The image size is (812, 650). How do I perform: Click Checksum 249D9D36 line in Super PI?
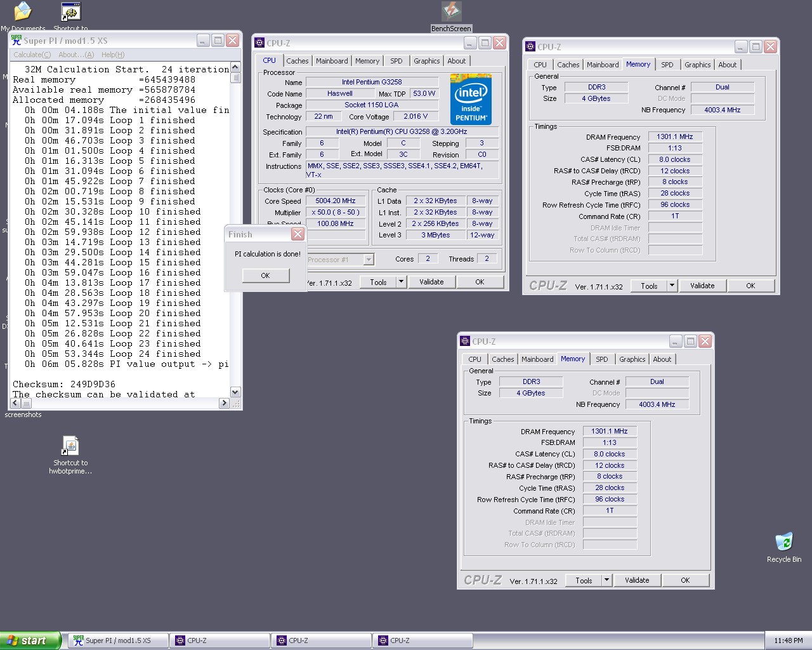click(x=64, y=384)
